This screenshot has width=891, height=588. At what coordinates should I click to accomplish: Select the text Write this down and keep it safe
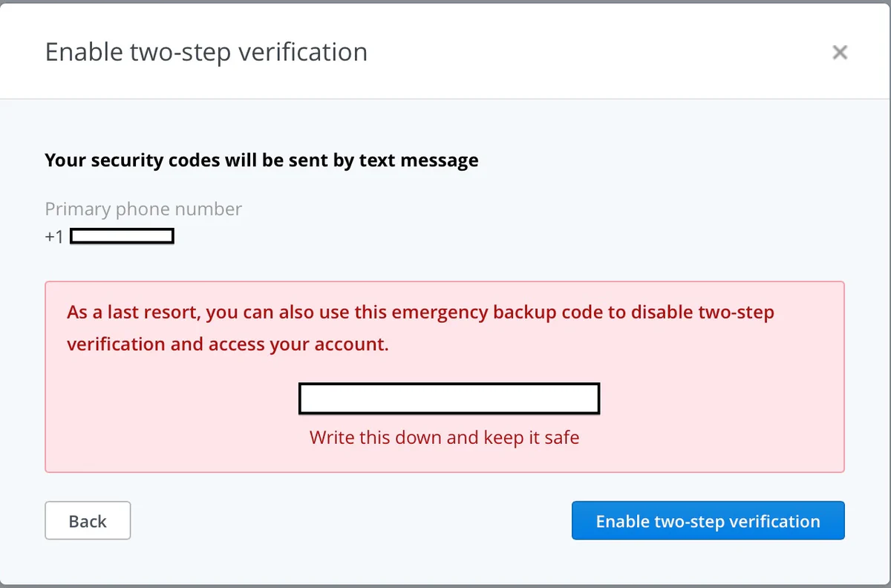point(444,437)
